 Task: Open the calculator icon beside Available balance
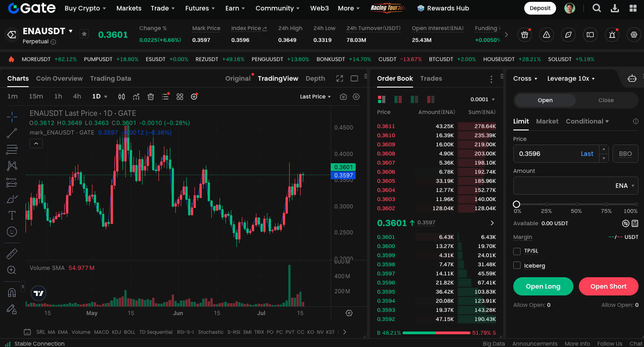tap(635, 223)
